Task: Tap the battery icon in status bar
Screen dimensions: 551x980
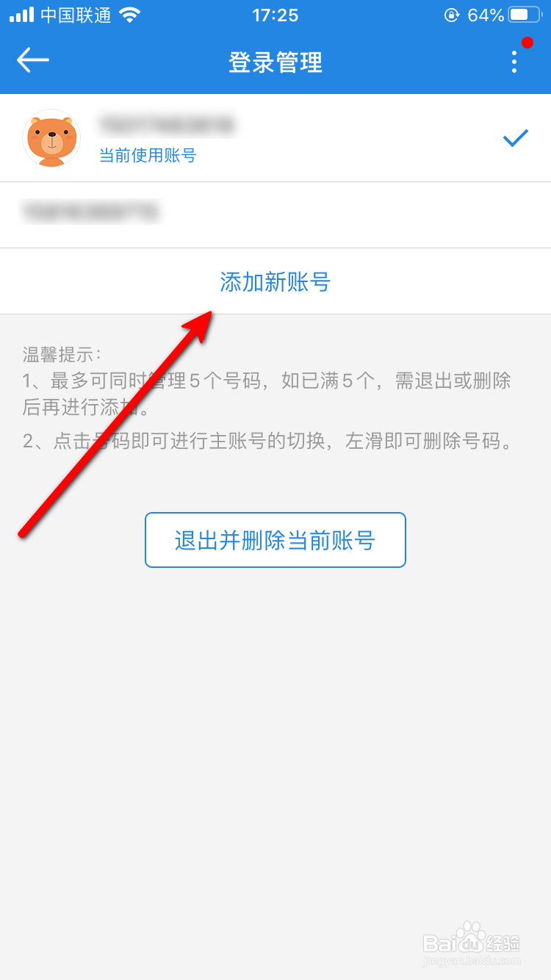Action: 524,15
